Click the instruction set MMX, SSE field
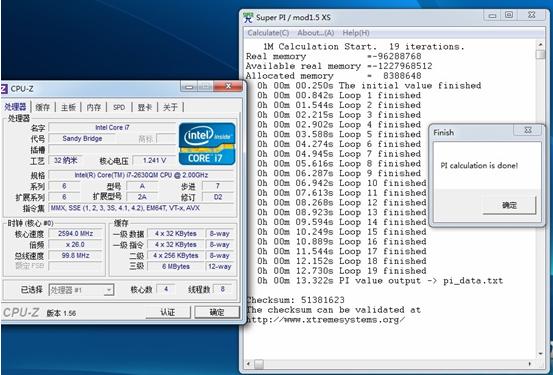 tap(141, 208)
